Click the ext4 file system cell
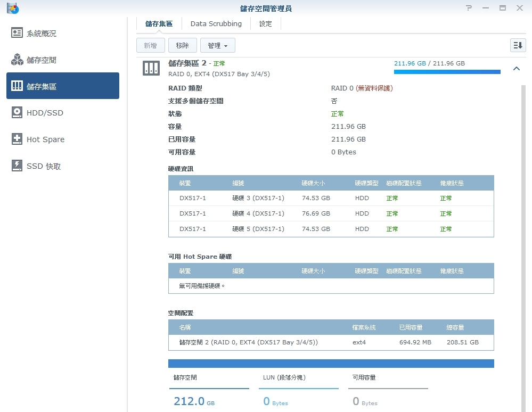 [359, 342]
